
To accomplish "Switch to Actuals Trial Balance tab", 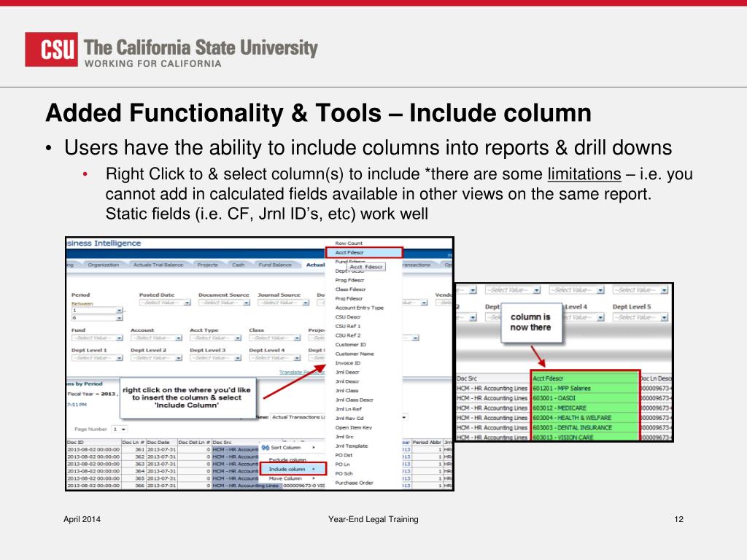I will tap(158, 265).
